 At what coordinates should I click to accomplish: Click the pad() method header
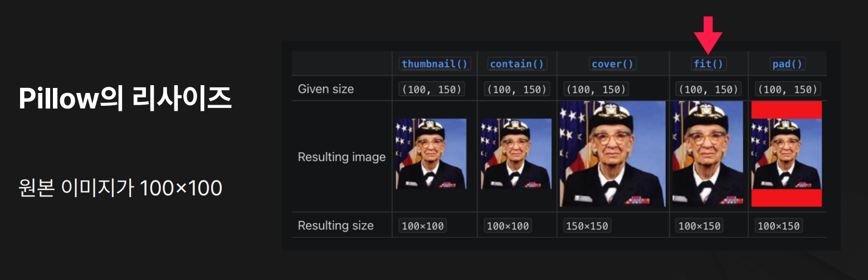tap(787, 63)
